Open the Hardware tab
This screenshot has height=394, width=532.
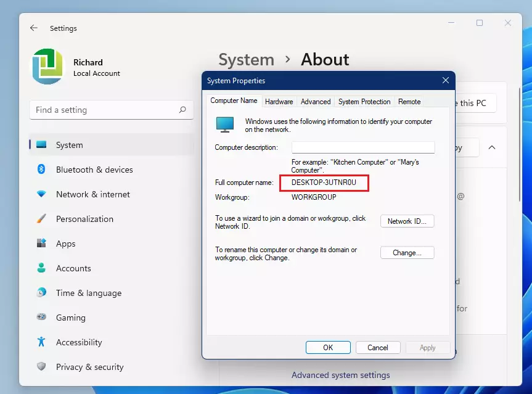click(x=279, y=102)
